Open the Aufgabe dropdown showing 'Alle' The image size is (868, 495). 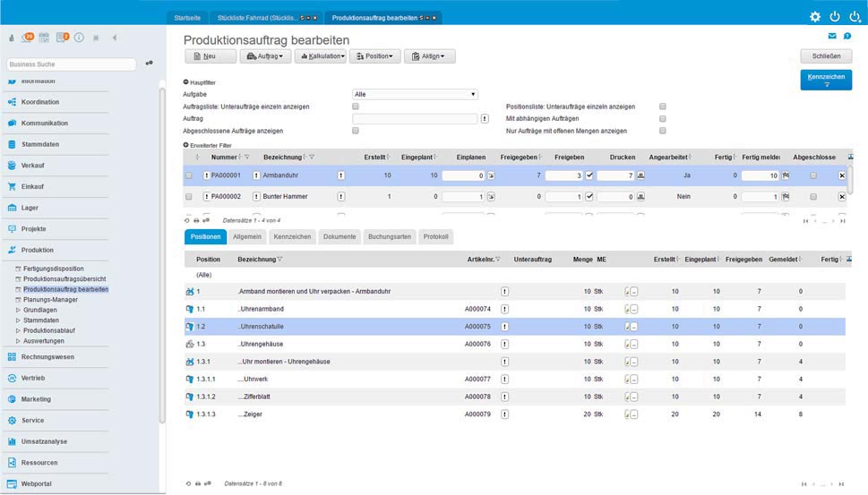(415, 94)
